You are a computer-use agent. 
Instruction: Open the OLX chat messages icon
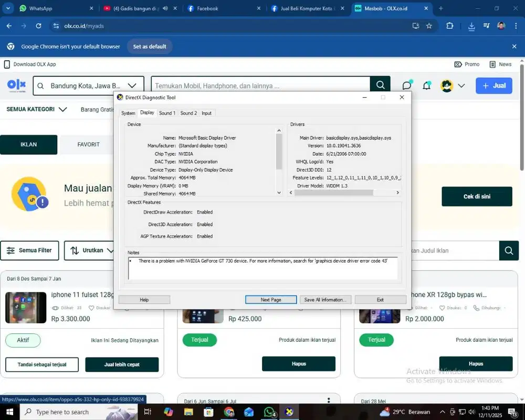coord(407,85)
